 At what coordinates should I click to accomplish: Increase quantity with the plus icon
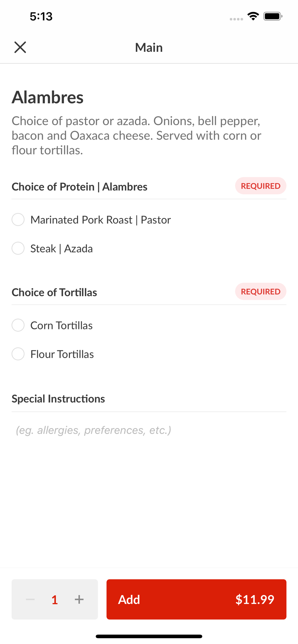[79, 599]
